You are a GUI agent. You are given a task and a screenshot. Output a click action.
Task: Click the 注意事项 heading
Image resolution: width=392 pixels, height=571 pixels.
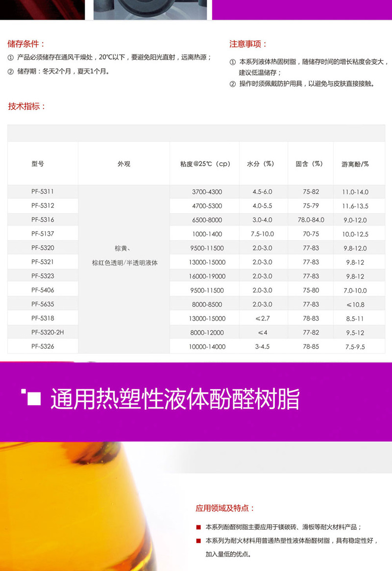[x=248, y=44]
